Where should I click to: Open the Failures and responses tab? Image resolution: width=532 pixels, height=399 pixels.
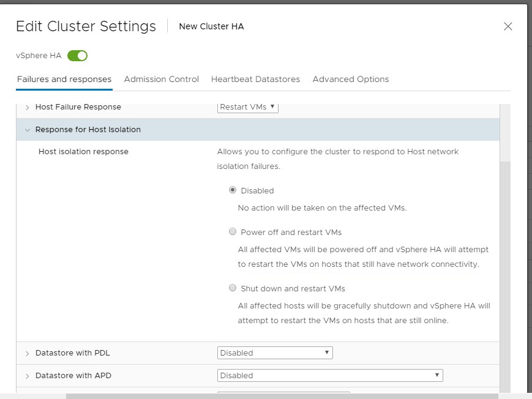[x=64, y=79]
